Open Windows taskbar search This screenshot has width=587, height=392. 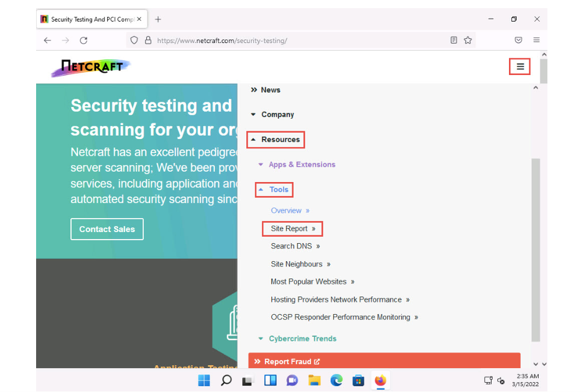[x=226, y=380]
